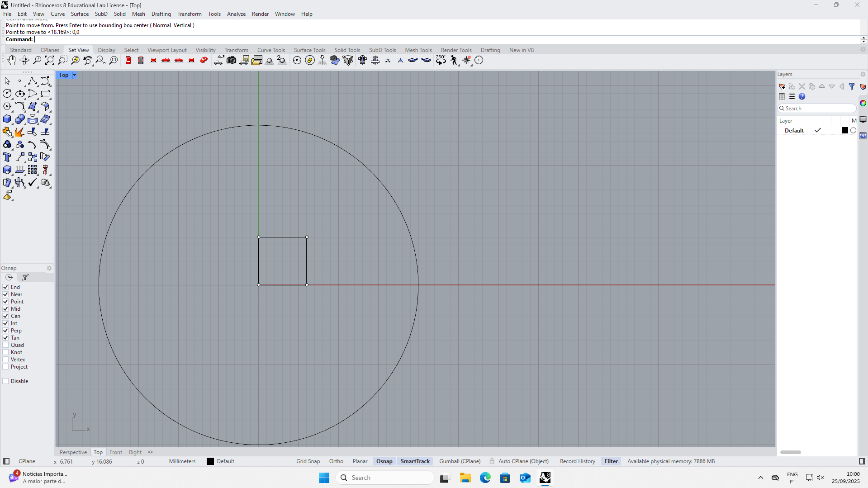This screenshot has height=488, width=868.
Task: Click the Curve Tools toolbar tab
Action: tap(271, 50)
